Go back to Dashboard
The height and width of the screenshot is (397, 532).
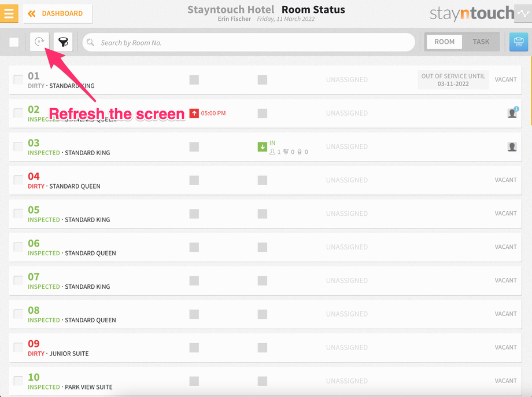click(58, 13)
